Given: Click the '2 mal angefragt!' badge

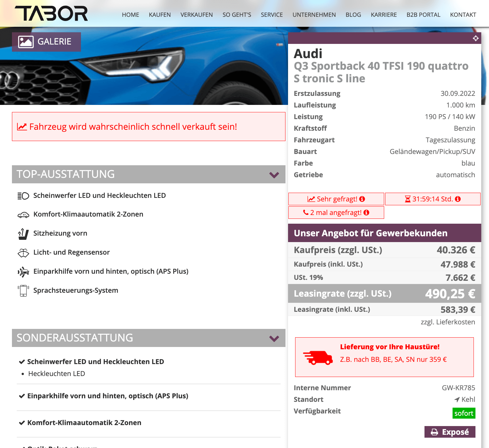Looking at the screenshot, I should click(336, 212).
